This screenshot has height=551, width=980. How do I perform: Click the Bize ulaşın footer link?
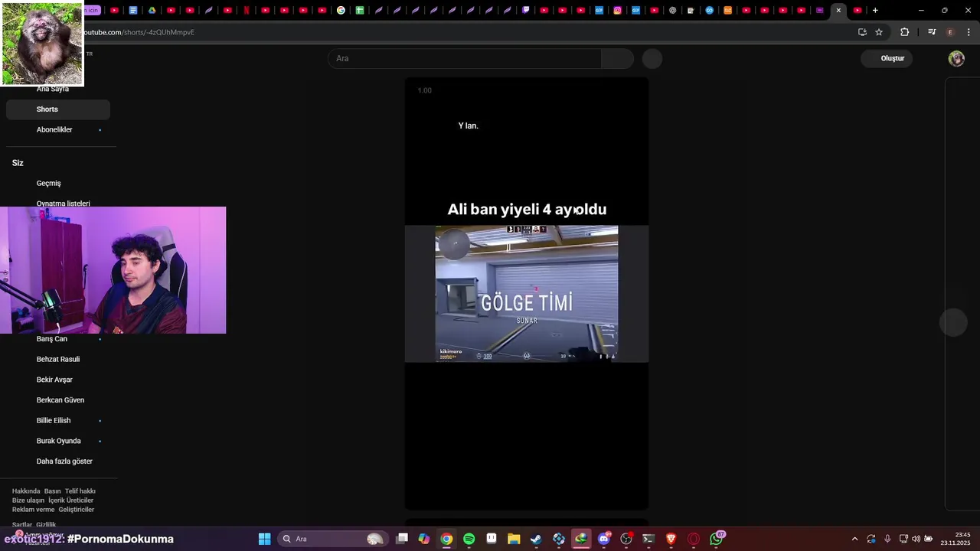28,500
